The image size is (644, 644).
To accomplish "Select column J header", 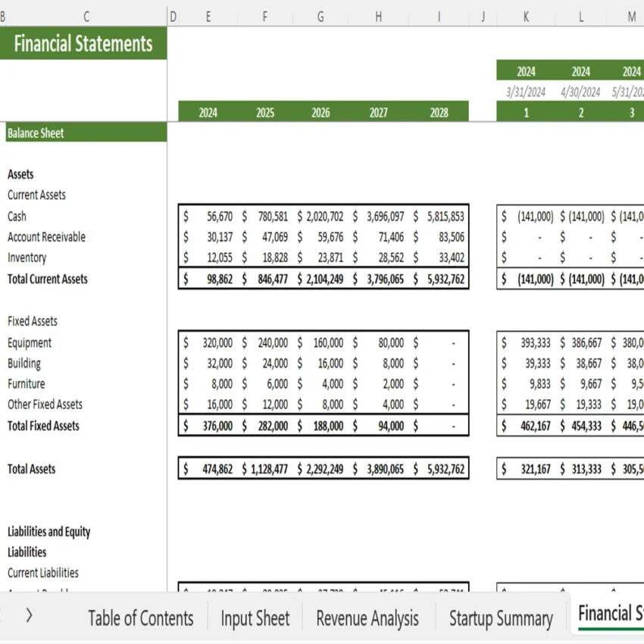I will (x=483, y=15).
